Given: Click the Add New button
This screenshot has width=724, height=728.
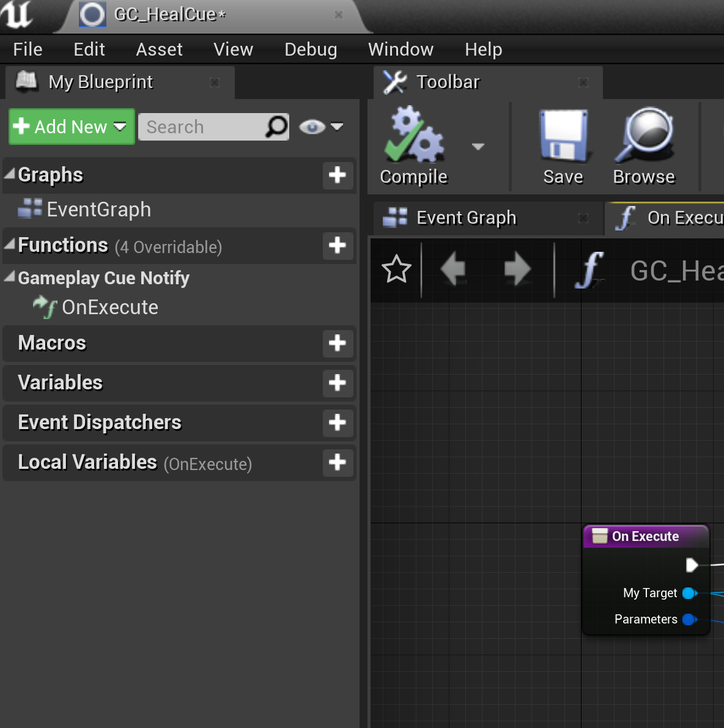Looking at the screenshot, I should click(x=63, y=127).
